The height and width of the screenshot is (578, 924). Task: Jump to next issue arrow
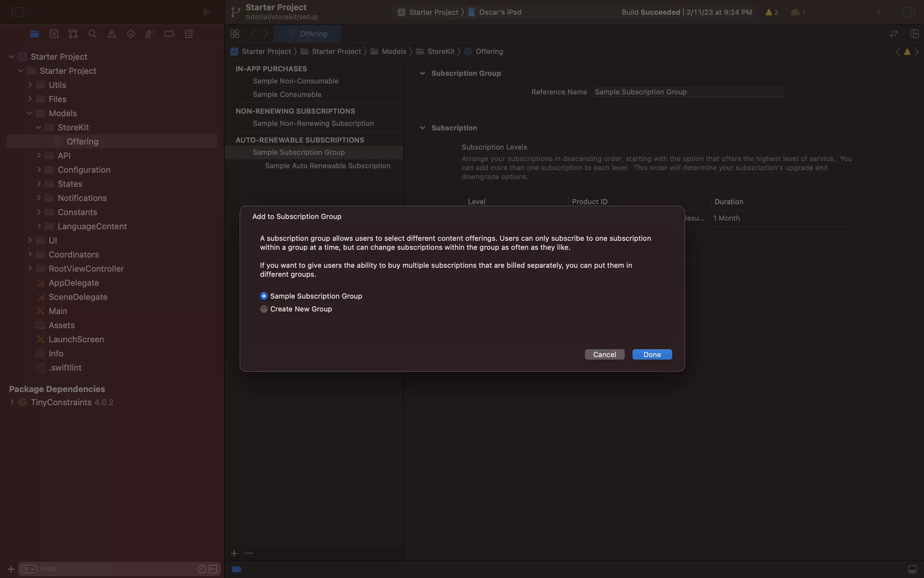(x=917, y=52)
